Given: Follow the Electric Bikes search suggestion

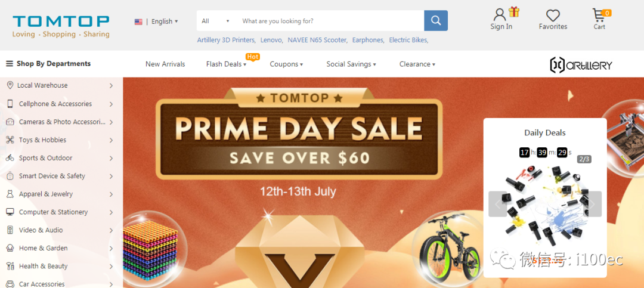Looking at the screenshot, I should click(408, 40).
